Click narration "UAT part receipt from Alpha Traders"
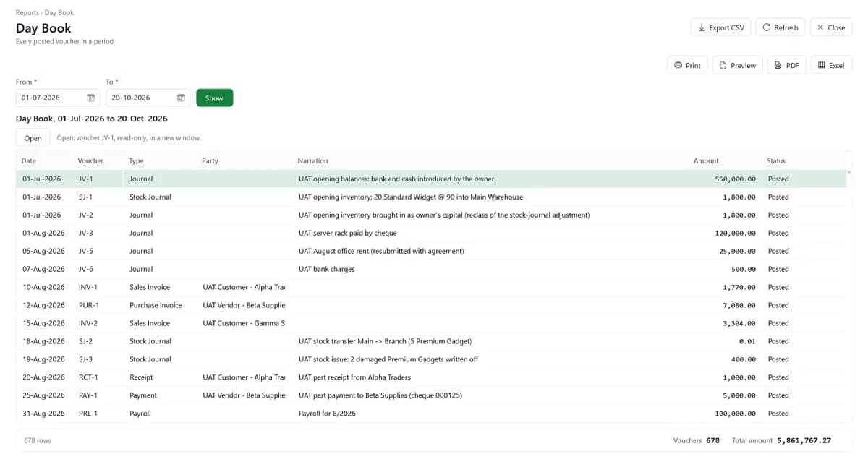Screen dimensions: 868x454 [x=354, y=377]
